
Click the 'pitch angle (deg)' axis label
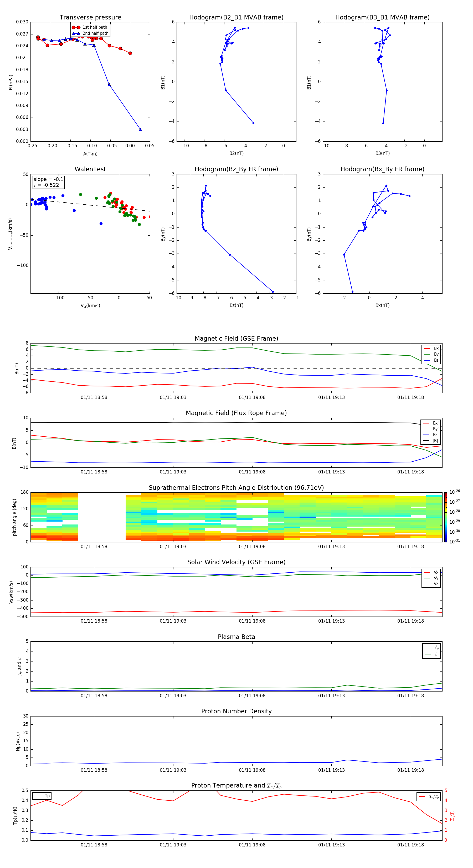(14, 517)
